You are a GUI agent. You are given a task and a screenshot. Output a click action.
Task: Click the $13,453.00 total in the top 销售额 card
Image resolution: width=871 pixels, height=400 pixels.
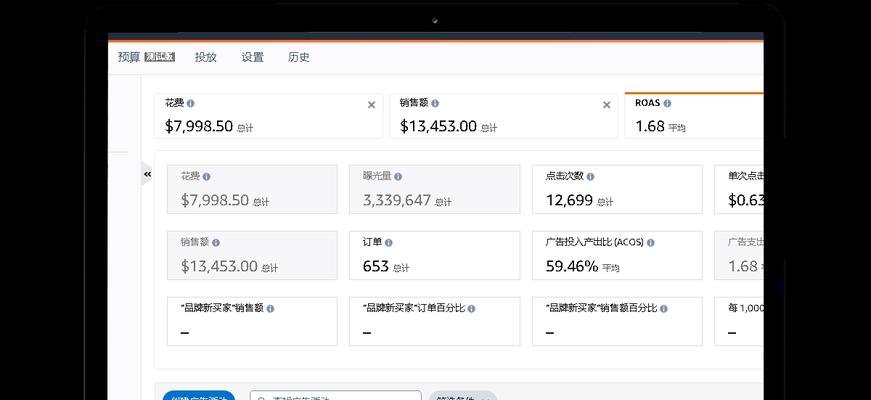pos(438,126)
